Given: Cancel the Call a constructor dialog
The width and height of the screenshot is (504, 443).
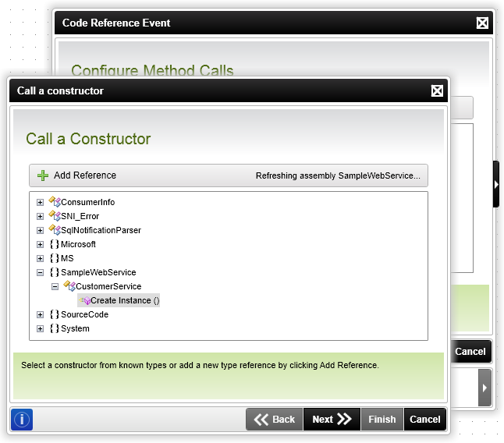Looking at the screenshot, I should [x=425, y=420].
